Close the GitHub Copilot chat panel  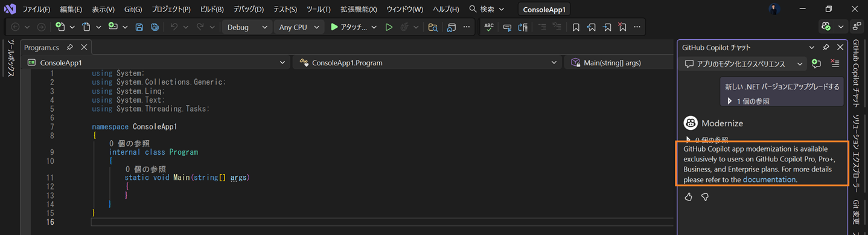(x=840, y=47)
